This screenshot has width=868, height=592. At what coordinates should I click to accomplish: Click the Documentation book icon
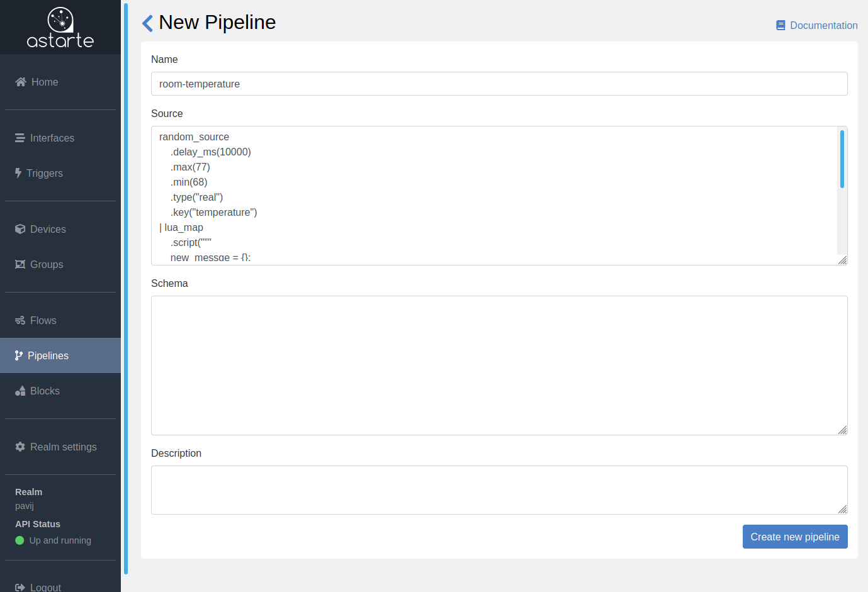[781, 26]
